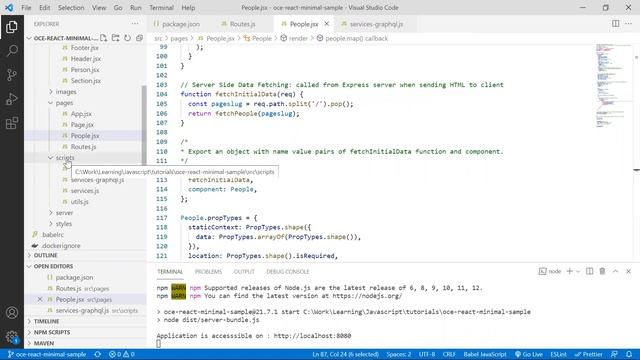Close the terminal panel
This screenshot has height=360, width=640.
[628, 271]
